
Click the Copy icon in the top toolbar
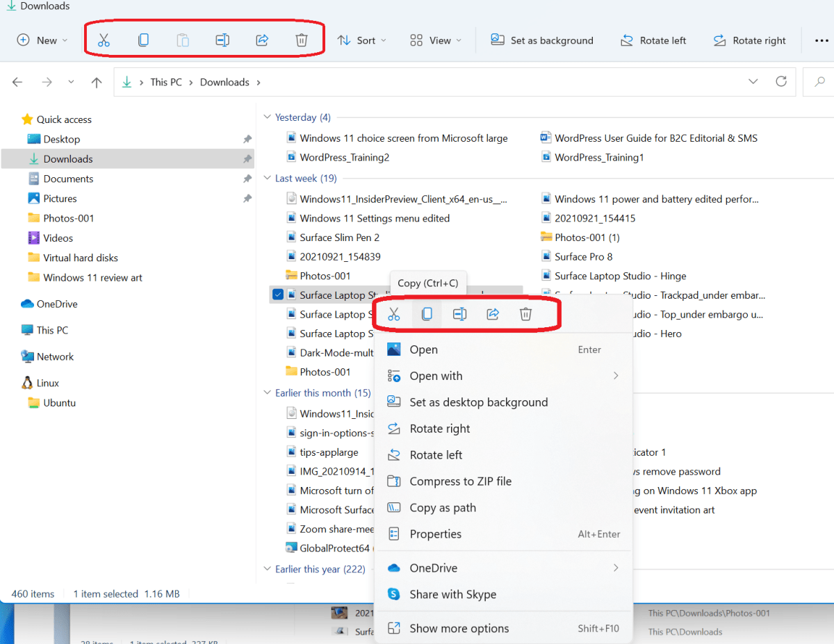143,40
